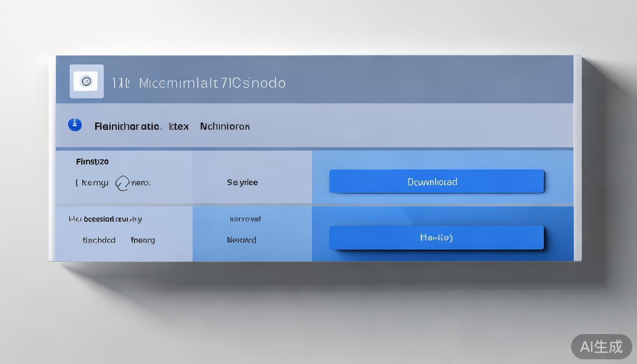Viewport: 637px width, 364px height.
Task: Select the fnenrg option
Action: (143, 240)
